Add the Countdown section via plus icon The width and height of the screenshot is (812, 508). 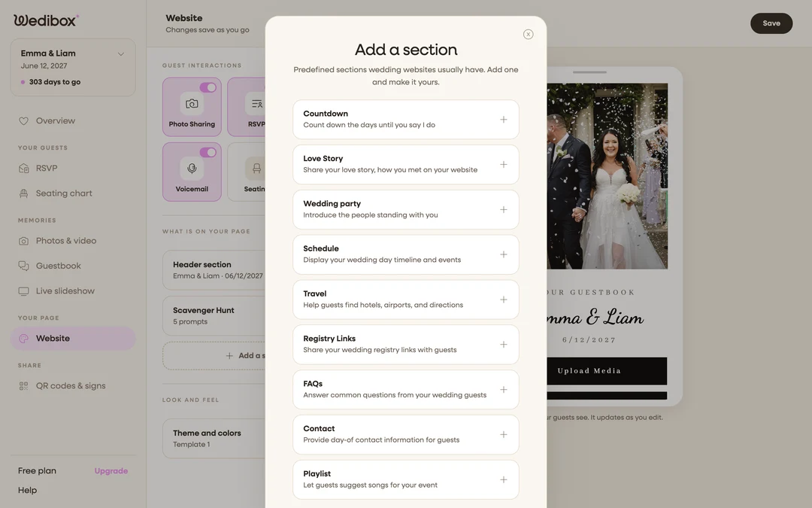click(x=503, y=120)
